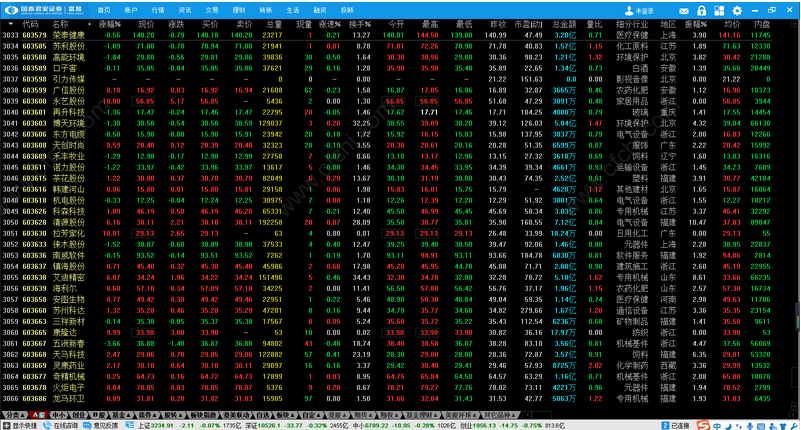Click the 未登录 user login icon
This screenshot has height=430, width=801.
pos(629,11)
